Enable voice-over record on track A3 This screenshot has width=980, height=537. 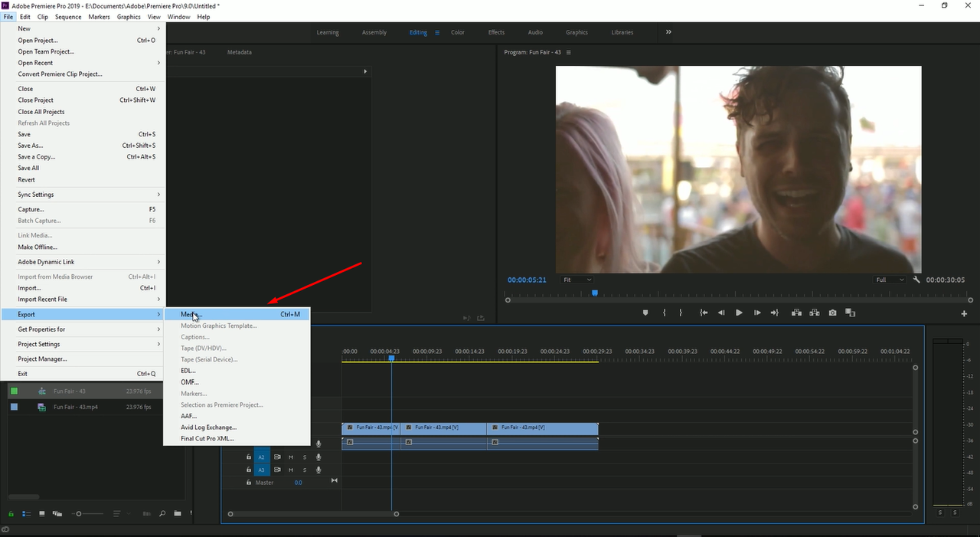point(318,470)
